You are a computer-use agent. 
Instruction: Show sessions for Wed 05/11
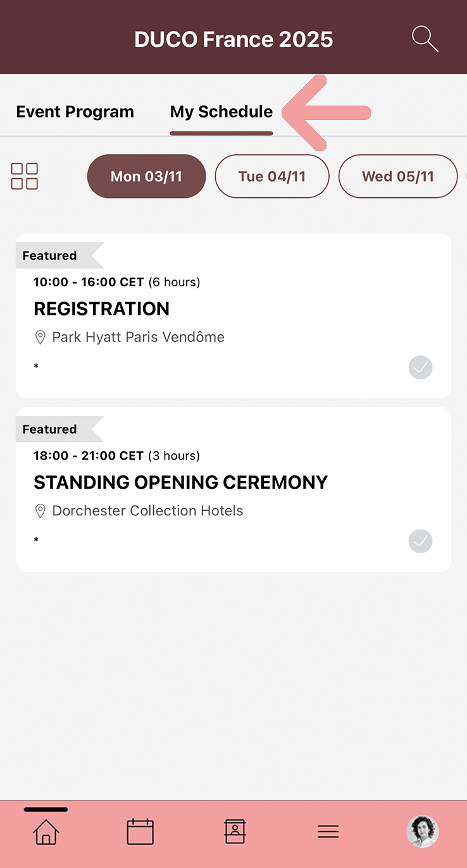[x=397, y=176]
